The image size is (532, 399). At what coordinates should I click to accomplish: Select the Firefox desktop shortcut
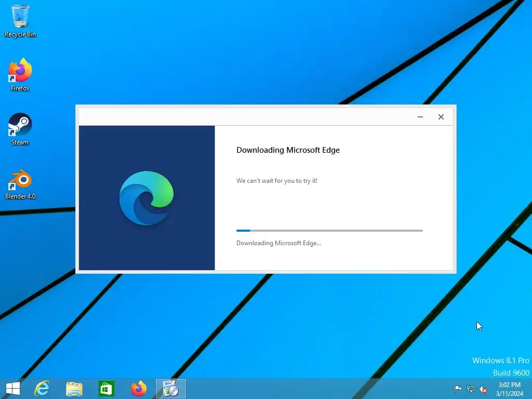(20, 75)
